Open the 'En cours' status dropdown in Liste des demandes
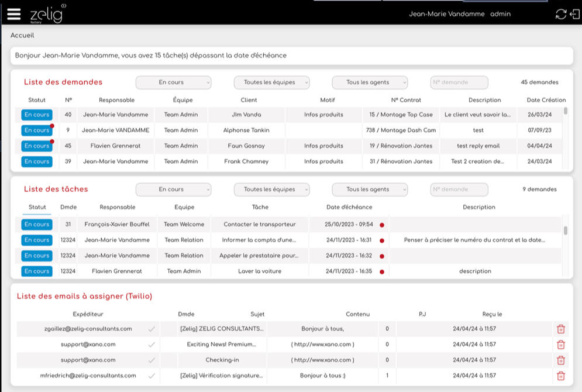Viewport: 582px width, 392px height. click(x=173, y=82)
